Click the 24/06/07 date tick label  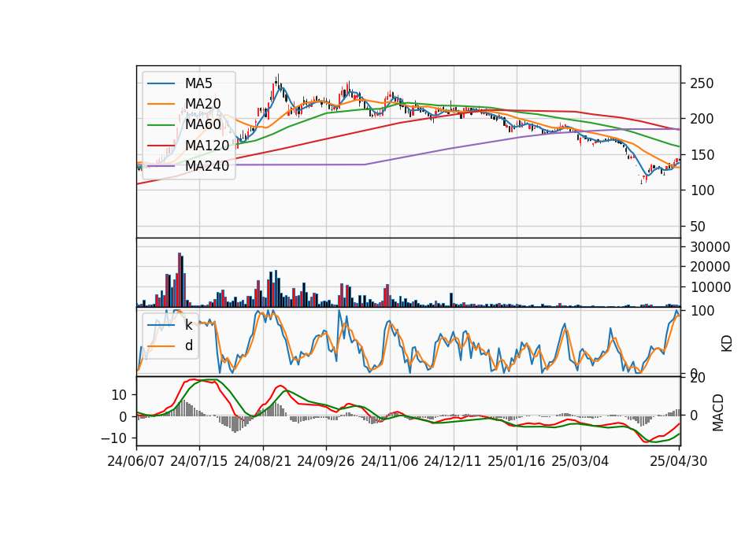coord(136,461)
